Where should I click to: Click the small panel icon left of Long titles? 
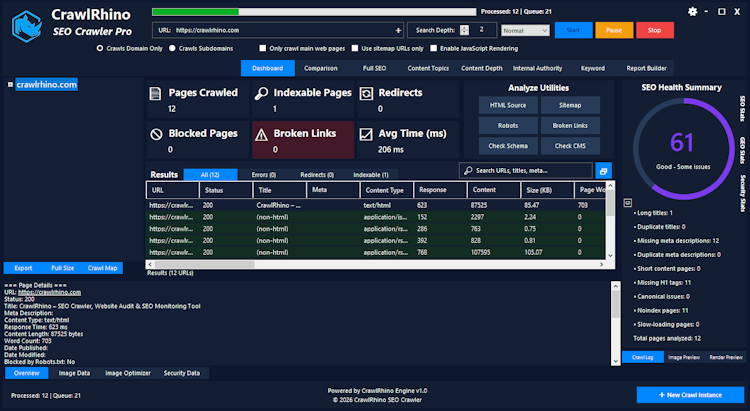(x=628, y=203)
